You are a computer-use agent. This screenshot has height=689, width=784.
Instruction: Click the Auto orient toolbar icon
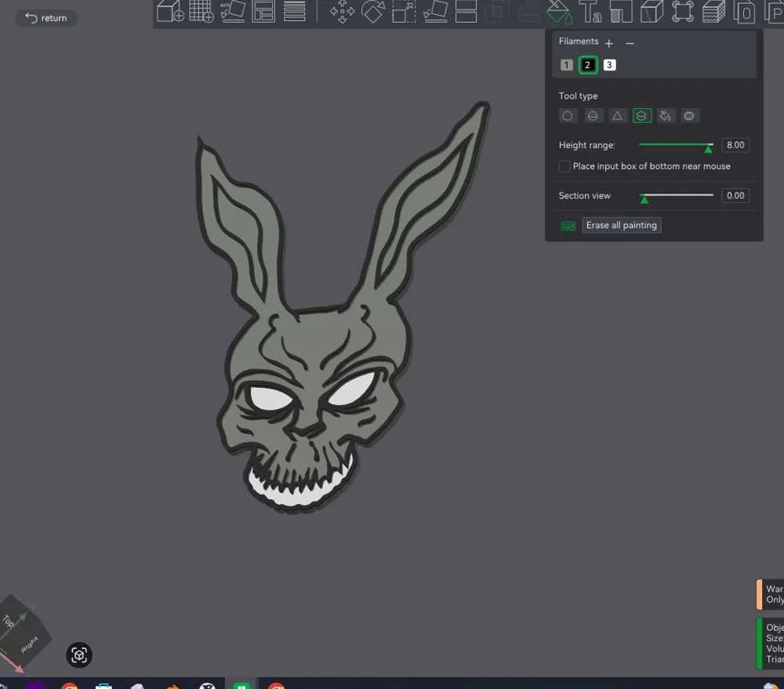pyautogui.click(x=233, y=11)
